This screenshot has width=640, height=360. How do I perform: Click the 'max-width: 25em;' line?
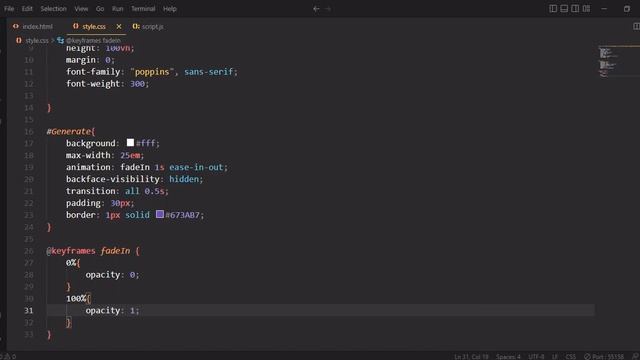pos(105,156)
